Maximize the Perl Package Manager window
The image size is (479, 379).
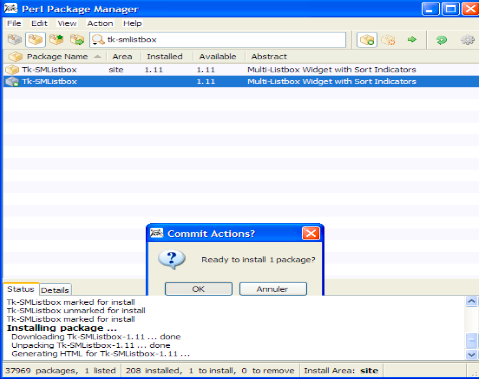[450, 9]
